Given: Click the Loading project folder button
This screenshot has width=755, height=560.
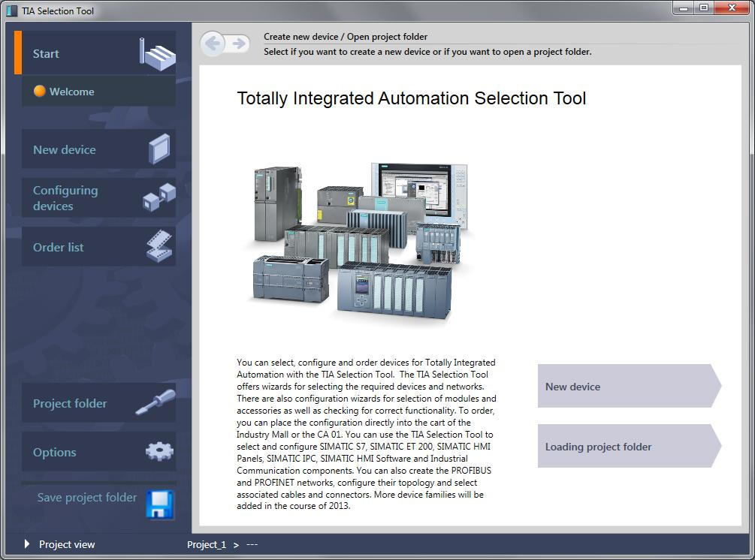Looking at the screenshot, I should click(x=630, y=446).
